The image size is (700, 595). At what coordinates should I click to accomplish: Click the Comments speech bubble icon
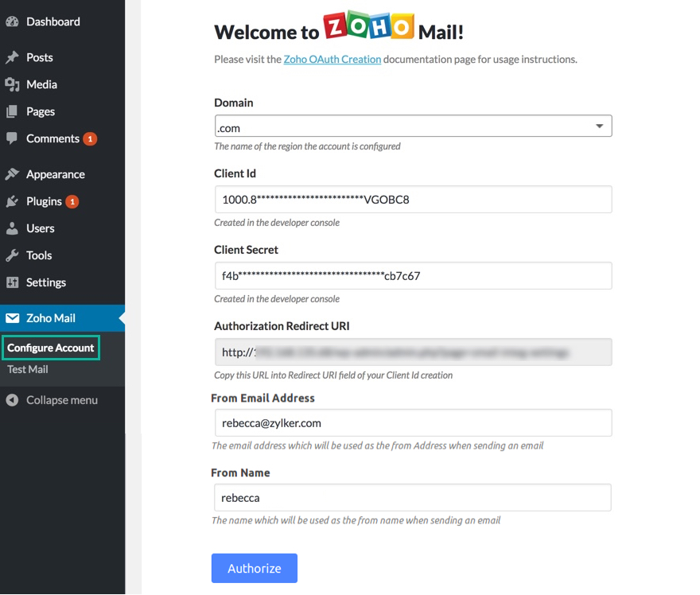pos(12,138)
